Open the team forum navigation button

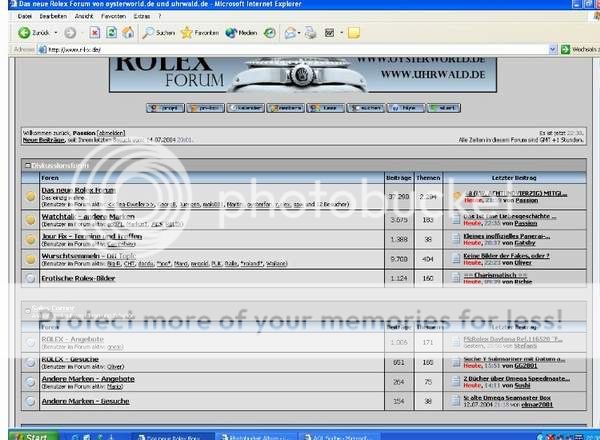(x=326, y=108)
